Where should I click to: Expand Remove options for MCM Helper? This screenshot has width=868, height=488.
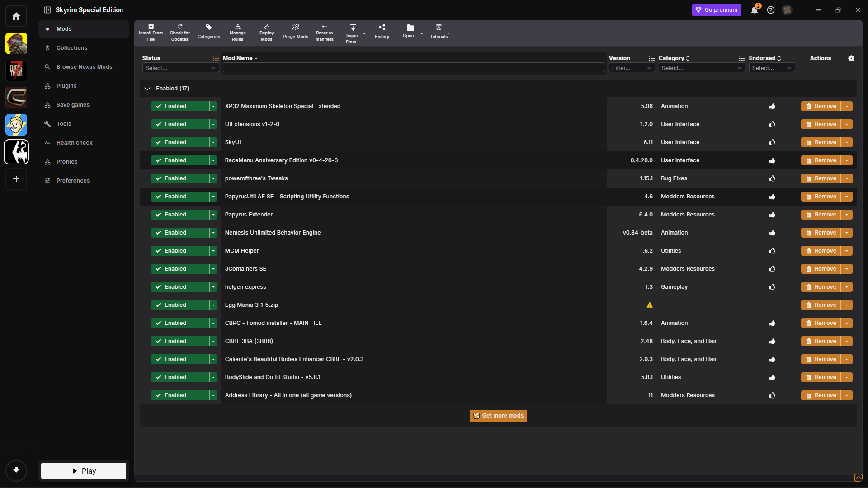(x=847, y=251)
